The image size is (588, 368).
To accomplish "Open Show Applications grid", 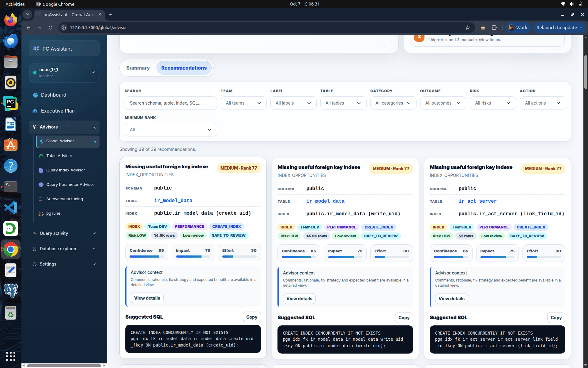I will coord(11,356).
